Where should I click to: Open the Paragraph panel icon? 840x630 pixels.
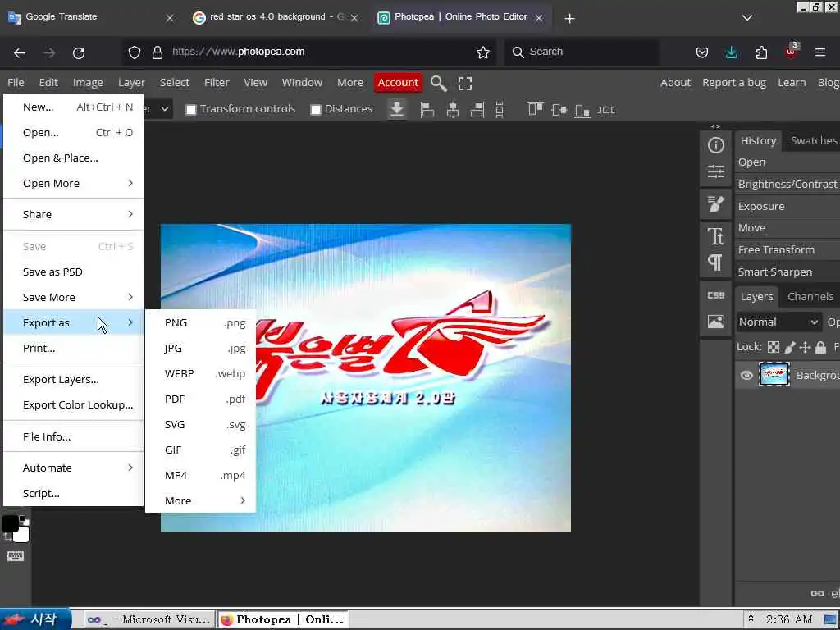(x=714, y=262)
